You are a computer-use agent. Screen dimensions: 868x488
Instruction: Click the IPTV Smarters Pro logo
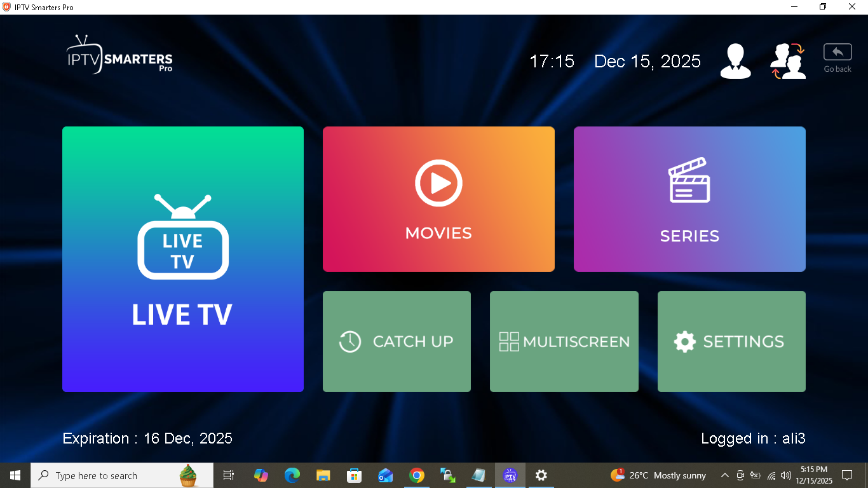pyautogui.click(x=119, y=55)
